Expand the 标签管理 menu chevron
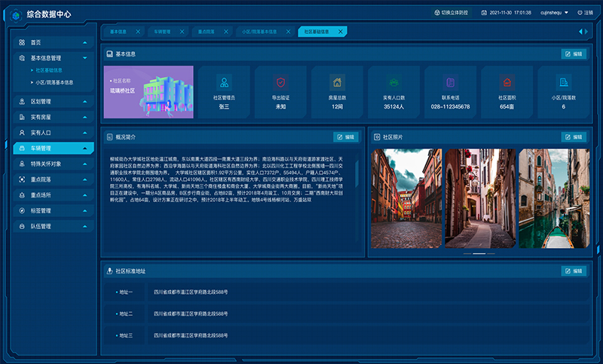The width and height of the screenshot is (603, 364). [85, 211]
